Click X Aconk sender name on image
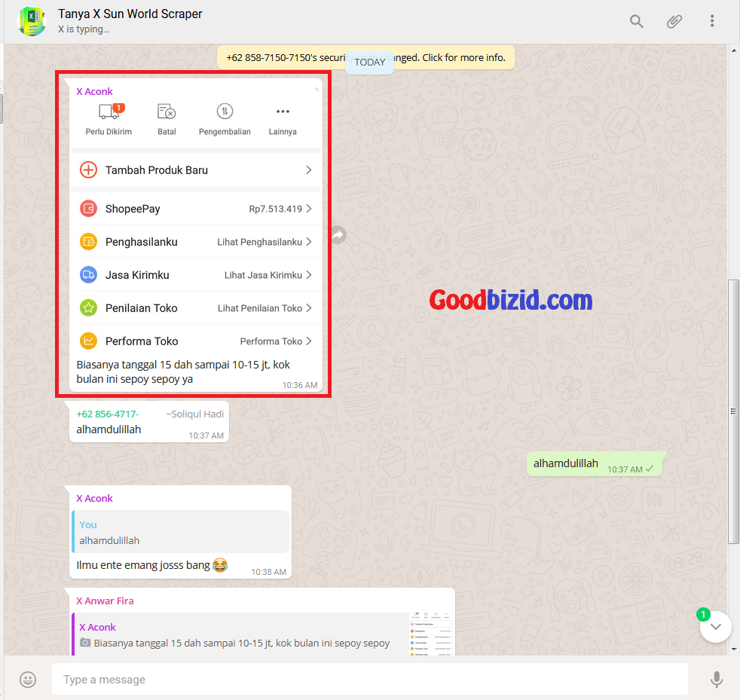The width and height of the screenshot is (740, 700). tap(94, 92)
